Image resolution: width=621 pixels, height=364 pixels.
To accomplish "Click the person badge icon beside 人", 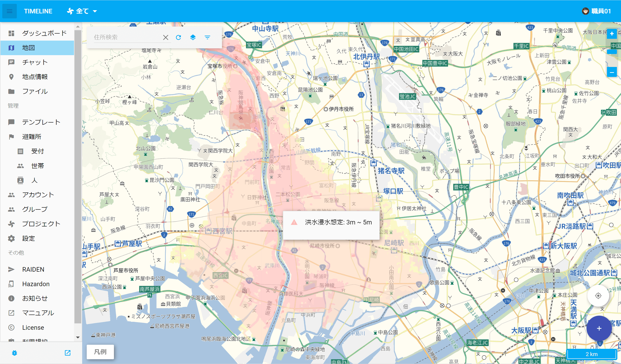I will (20, 180).
